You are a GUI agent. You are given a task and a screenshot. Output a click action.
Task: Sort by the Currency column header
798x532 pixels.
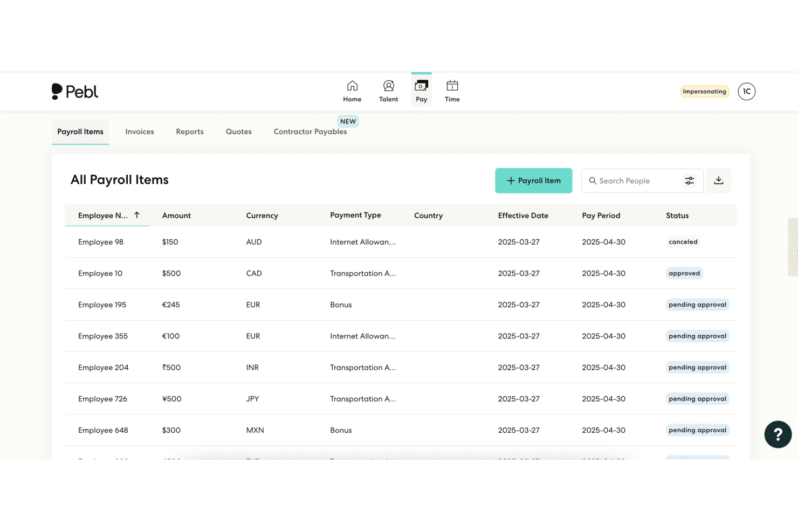click(262, 216)
